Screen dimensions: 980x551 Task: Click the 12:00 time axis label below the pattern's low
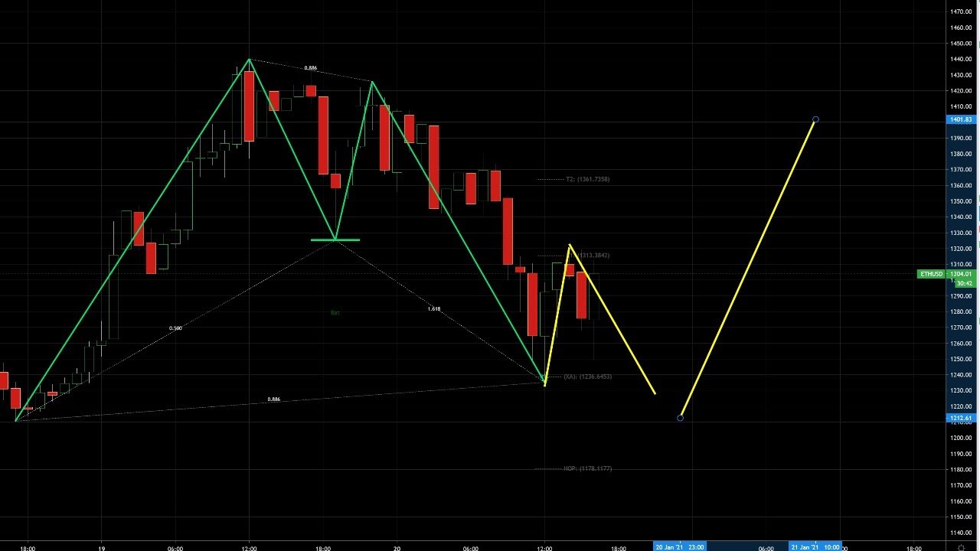click(x=544, y=548)
